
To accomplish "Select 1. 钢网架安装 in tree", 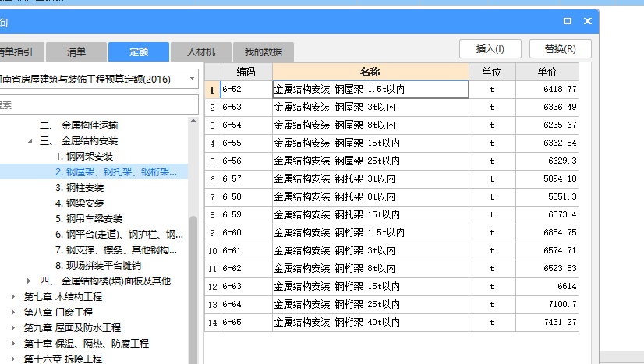I will click(84, 157).
